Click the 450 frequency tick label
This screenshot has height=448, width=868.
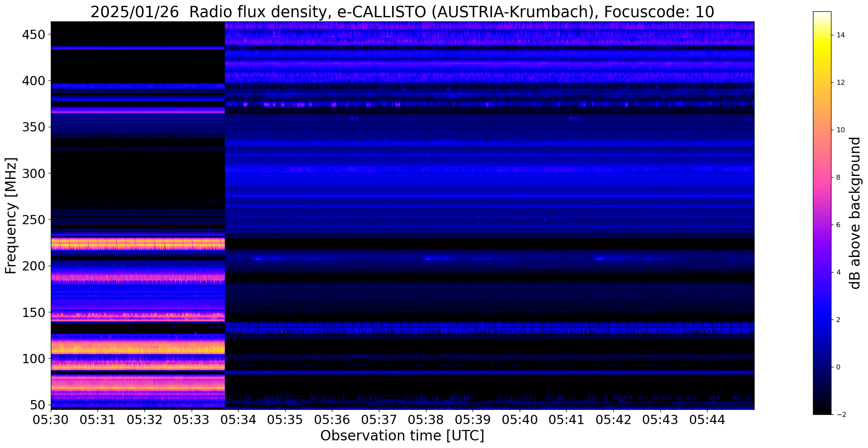[x=34, y=34]
